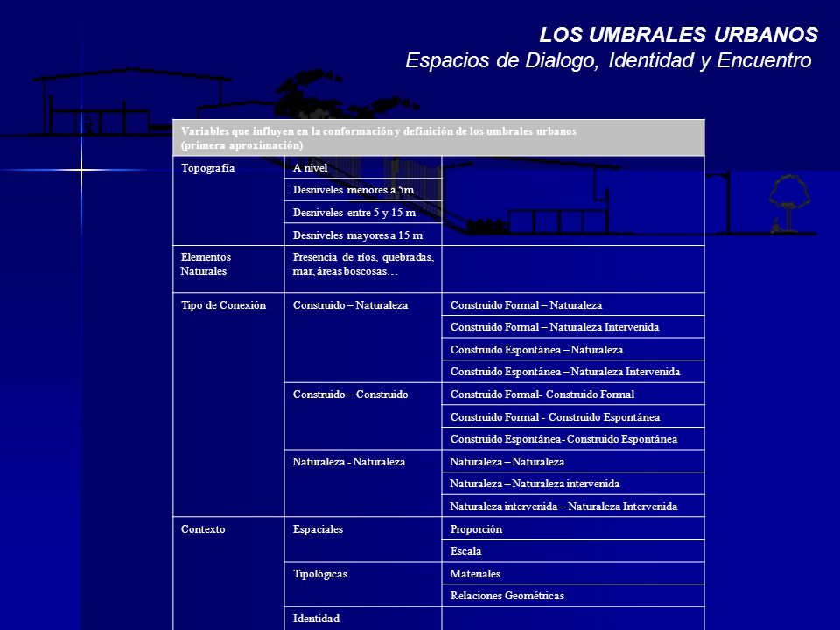
Task: Click 'Relaciones Geométricas' cell
Action: tap(573, 595)
